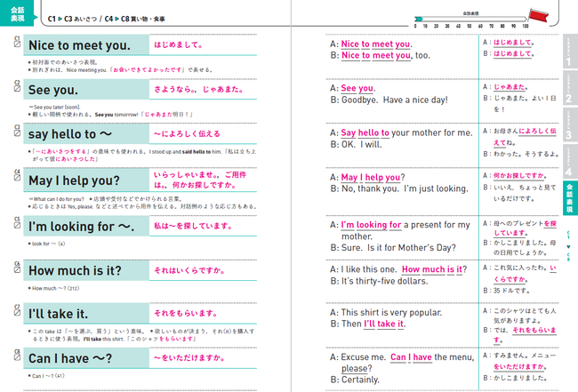Select the heading "Nice to meet you."
Screen dimensions: 578x392
pyautogui.click(x=79, y=45)
